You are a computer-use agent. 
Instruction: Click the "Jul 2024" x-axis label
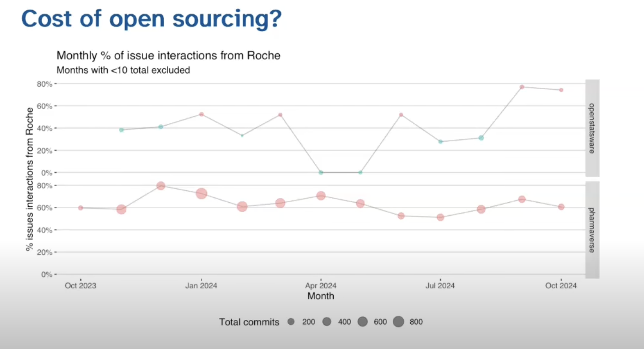click(440, 286)
